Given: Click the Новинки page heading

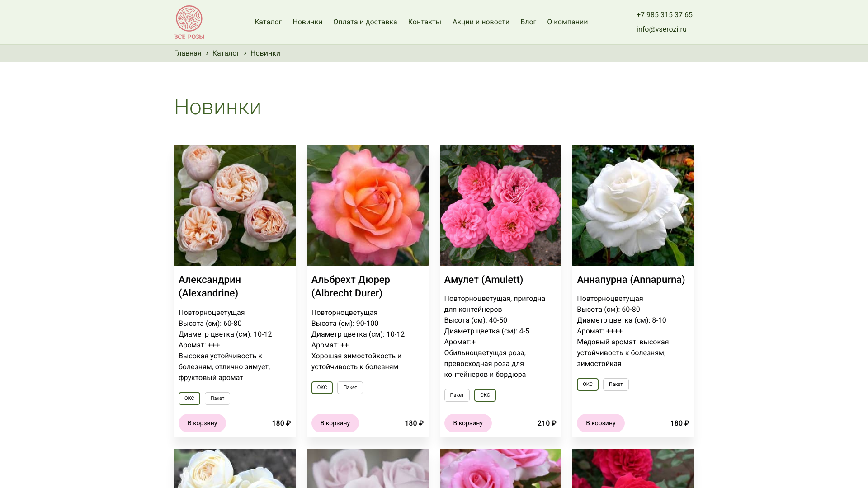Looking at the screenshot, I should [x=217, y=107].
